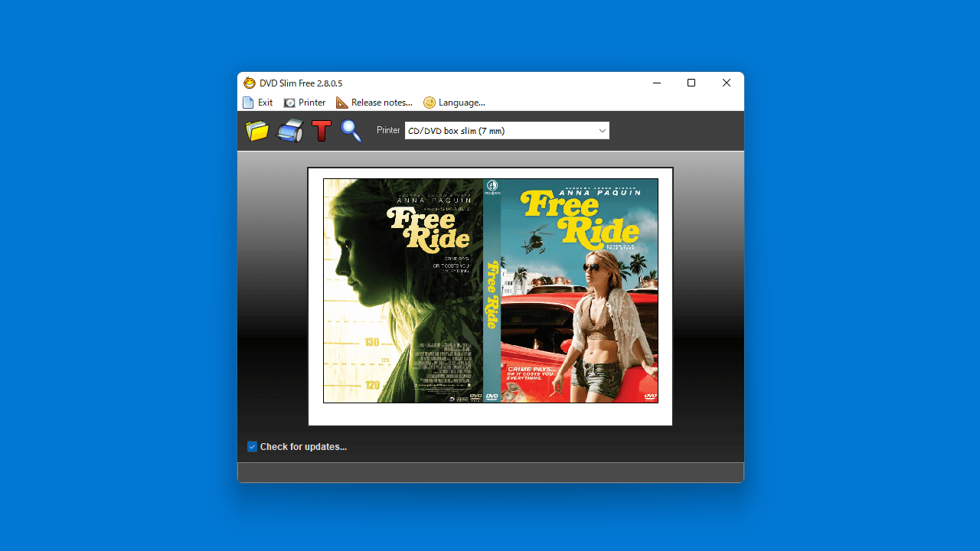Viewport: 980px width, 551px height.
Task: Maximize the DVD Slim Free window
Action: 691,83
